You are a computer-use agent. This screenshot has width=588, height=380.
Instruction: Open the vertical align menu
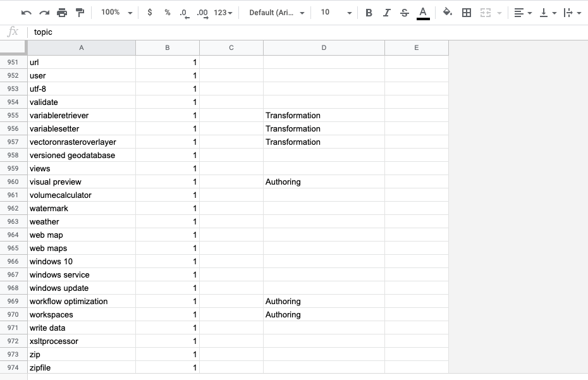(551, 11)
